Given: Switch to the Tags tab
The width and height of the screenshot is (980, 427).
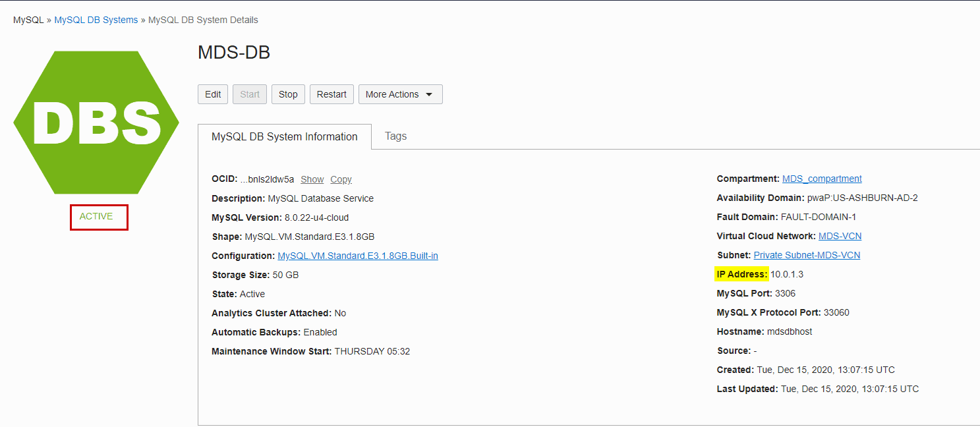Looking at the screenshot, I should click(x=395, y=136).
